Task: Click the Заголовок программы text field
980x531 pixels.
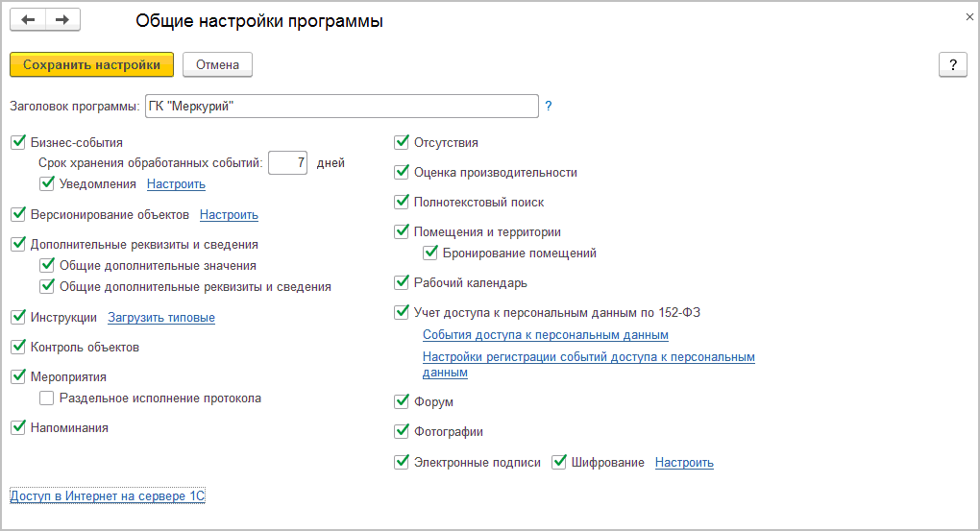Action: pos(341,107)
